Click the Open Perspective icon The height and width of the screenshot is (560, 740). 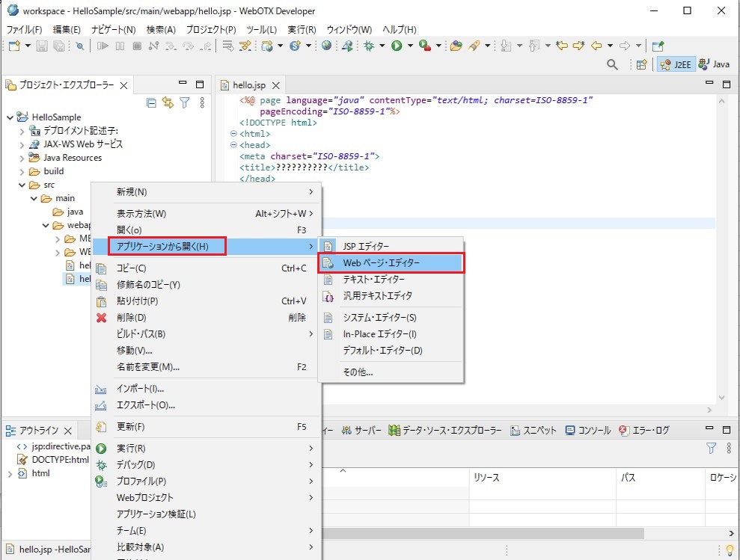pos(641,65)
